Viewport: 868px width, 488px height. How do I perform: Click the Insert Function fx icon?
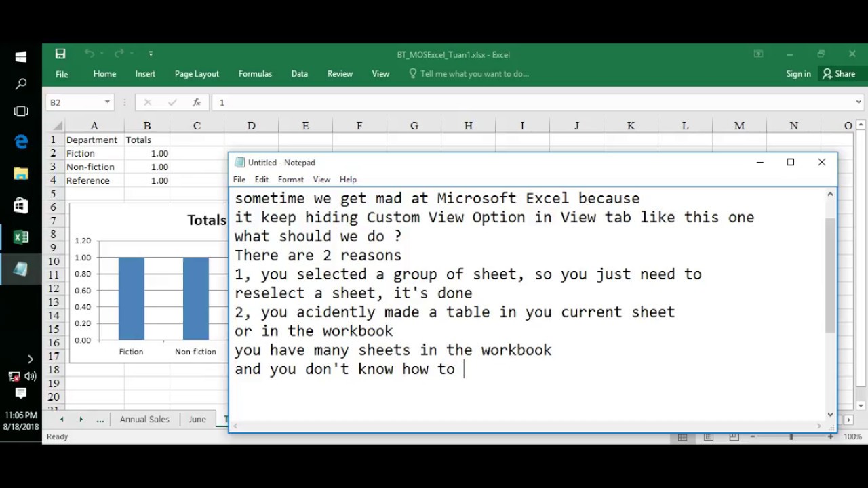[x=197, y=102]
